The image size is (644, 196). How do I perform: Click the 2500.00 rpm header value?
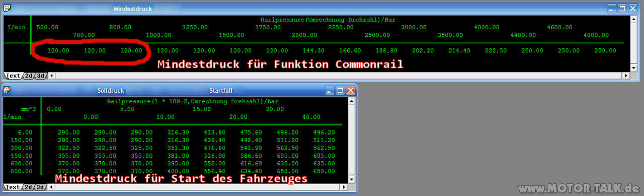[x=377, y=36]
